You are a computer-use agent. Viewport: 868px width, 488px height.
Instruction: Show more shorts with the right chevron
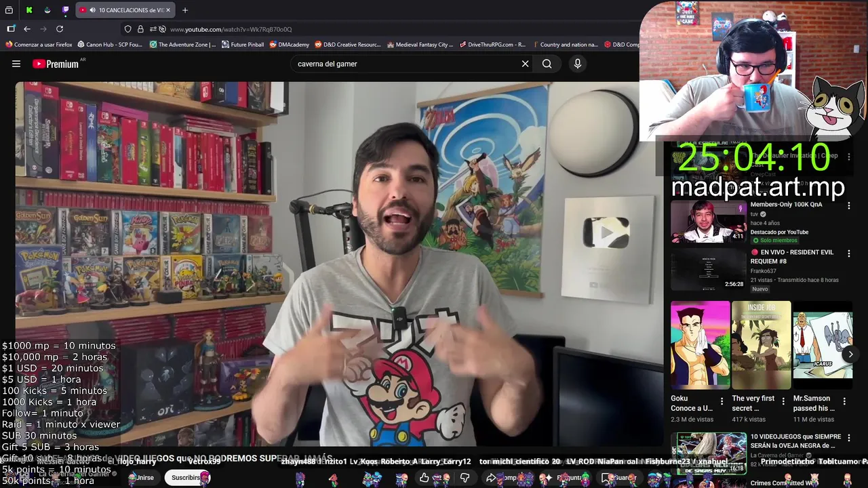(850, 354)
